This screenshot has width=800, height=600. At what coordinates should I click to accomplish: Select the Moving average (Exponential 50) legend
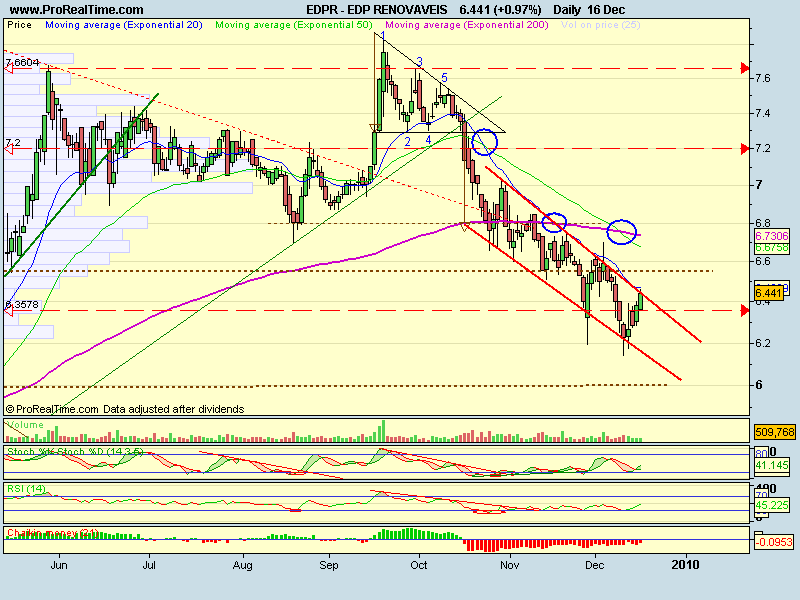(294, 25)
